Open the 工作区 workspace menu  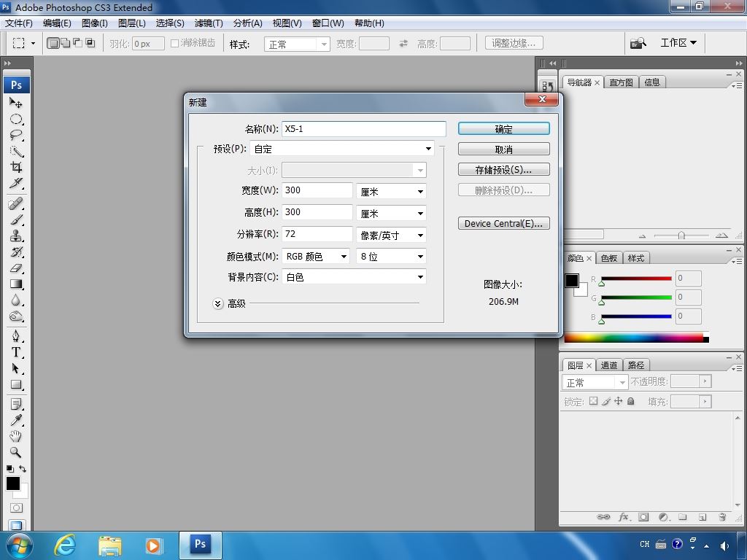(678, 43)
